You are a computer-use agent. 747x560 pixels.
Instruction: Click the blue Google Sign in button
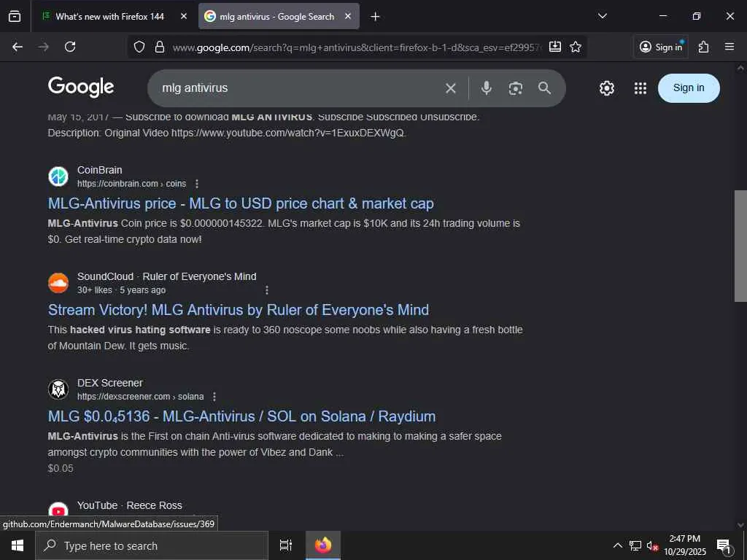(x=689, y=88)
